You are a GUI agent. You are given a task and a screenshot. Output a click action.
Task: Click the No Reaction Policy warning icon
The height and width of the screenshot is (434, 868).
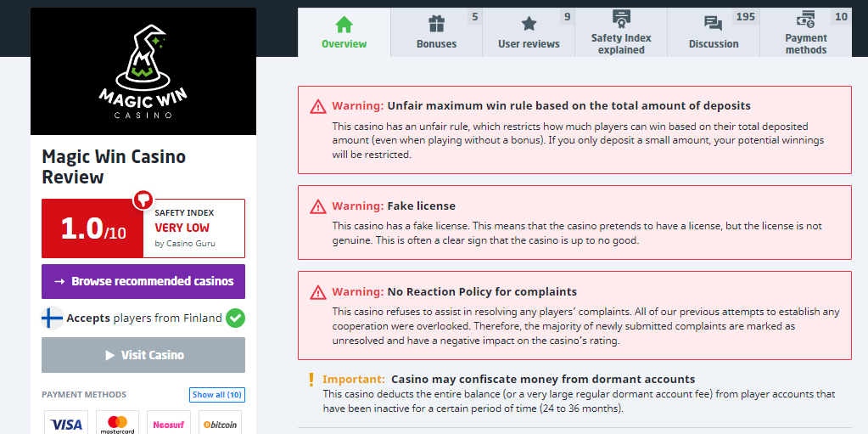[x=318, y=292]
